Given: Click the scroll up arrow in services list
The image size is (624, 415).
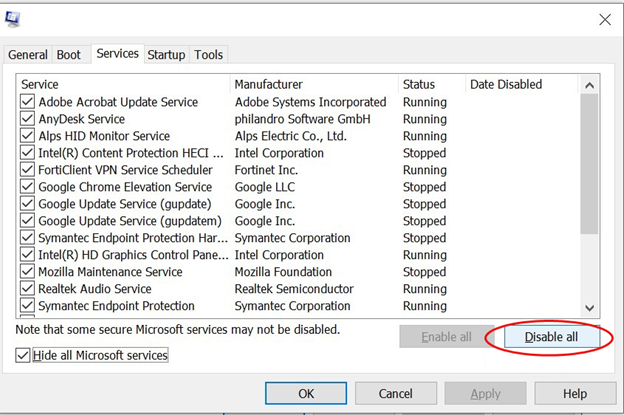Looking at the screenshot, I should (x=589, y=85).
